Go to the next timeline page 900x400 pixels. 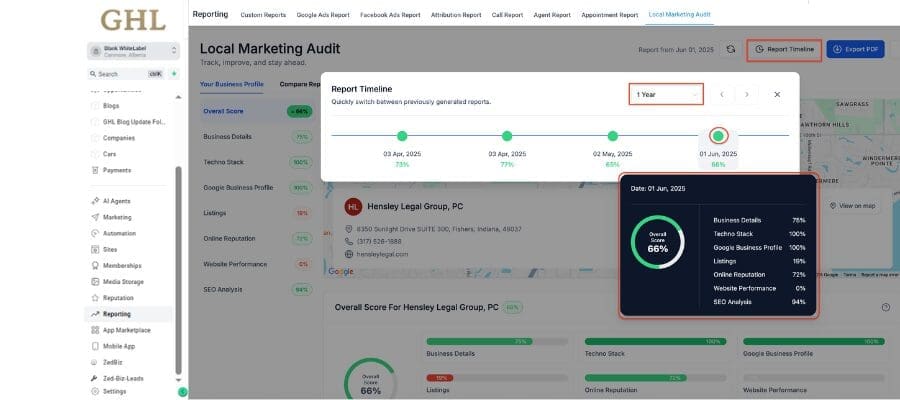pyautogui.click(x=746, y=94)
